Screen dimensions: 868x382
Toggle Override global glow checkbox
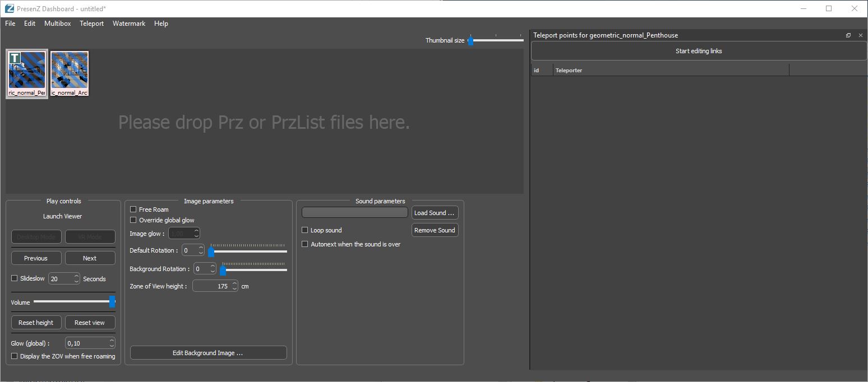[x=133, y=220]
